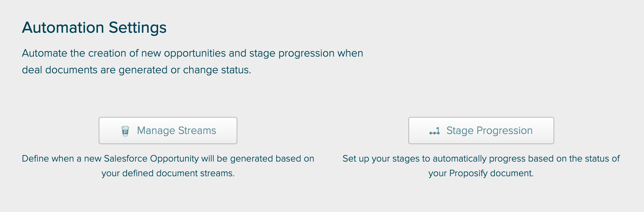The width and height of the screenshot is (644, 212).
Task: Open the Manage Streams button
Action: [168, 131]
